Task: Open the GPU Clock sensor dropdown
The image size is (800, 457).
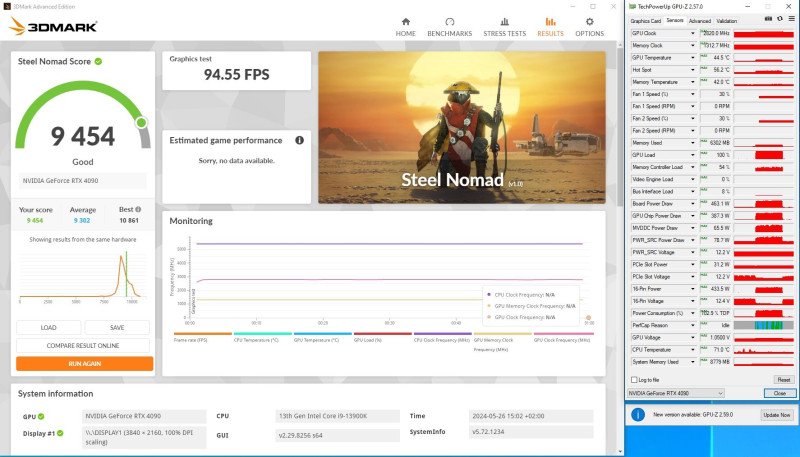Action: click(692, 33)
